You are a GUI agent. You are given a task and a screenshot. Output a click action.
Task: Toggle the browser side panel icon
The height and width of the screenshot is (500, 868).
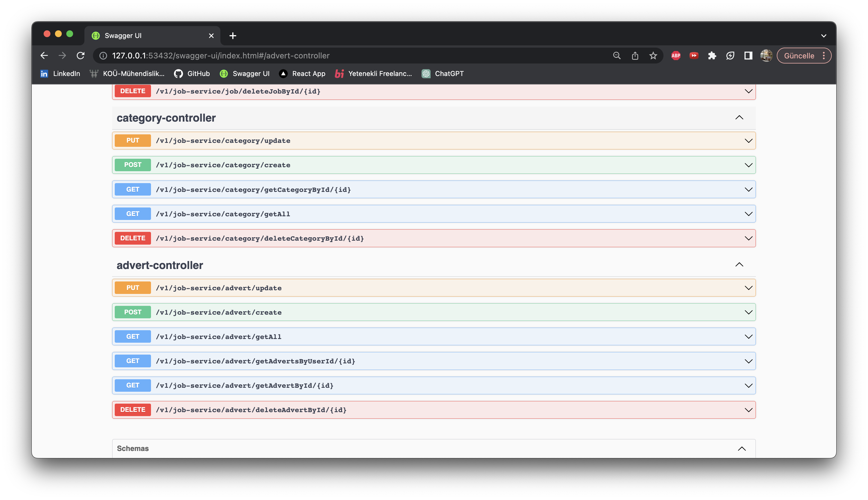[748, 56]
